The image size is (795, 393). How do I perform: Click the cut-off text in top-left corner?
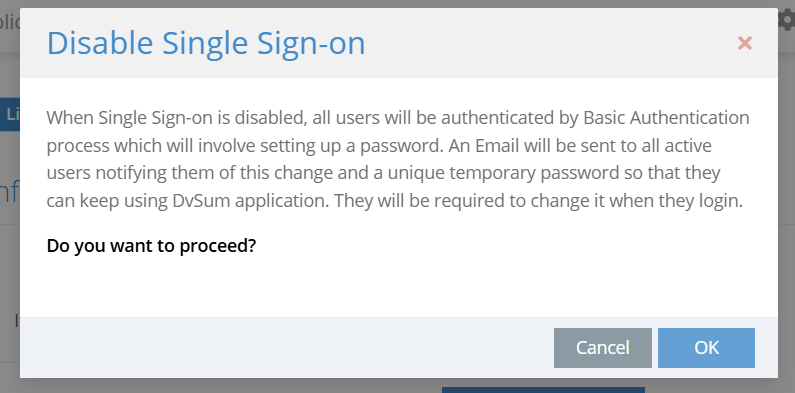click(10, 22)
